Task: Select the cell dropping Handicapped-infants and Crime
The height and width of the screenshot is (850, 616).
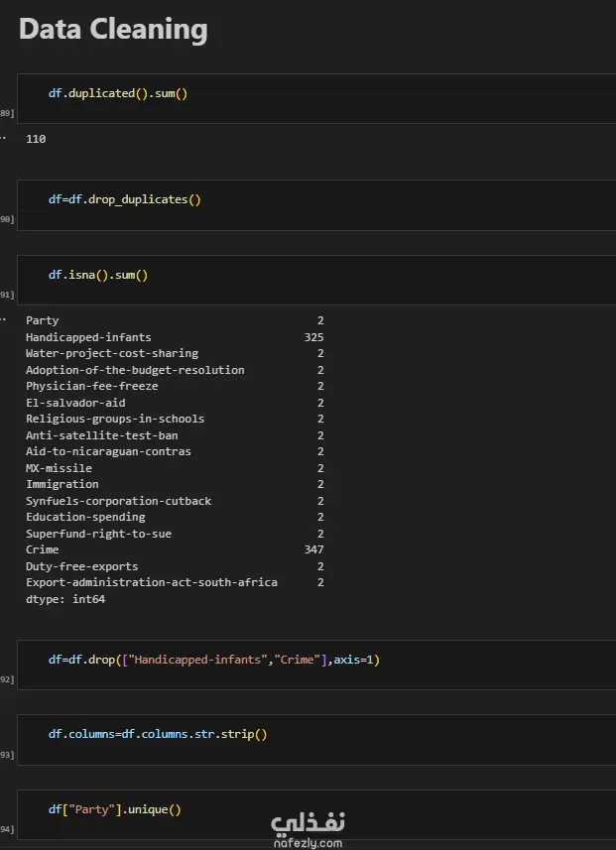Action: click(x=214, y=659)
